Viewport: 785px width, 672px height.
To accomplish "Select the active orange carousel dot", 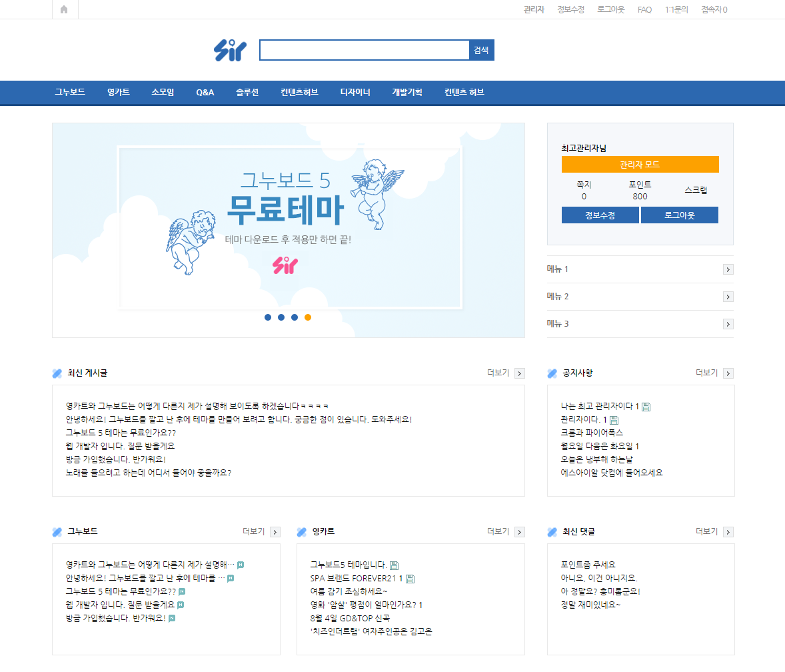I will (307, 317).
